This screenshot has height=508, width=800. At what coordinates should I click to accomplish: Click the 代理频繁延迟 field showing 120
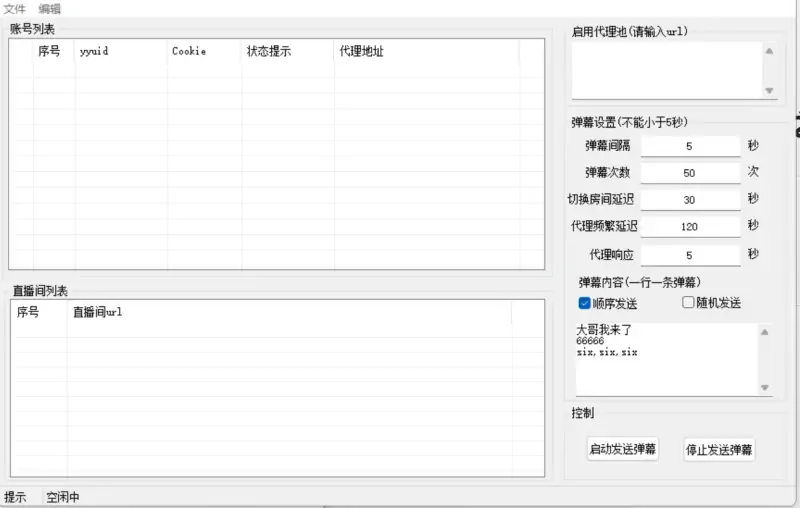[689, 227]
